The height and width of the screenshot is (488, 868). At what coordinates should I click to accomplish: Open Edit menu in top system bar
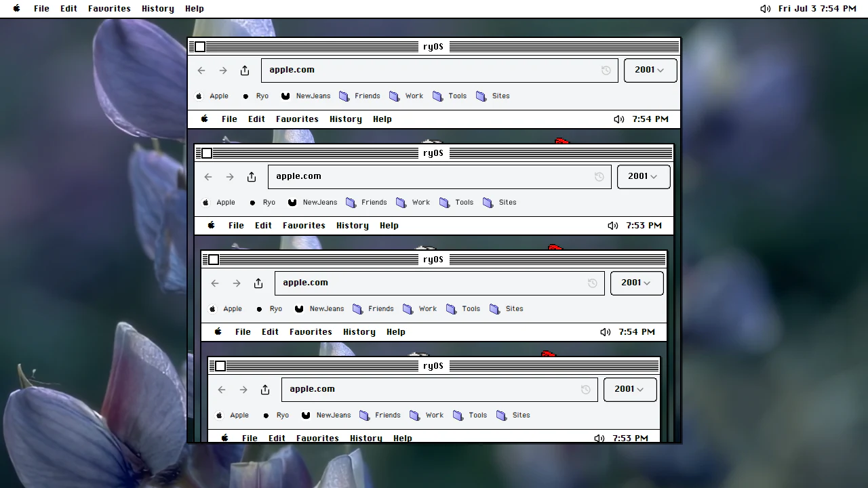click(68, 9)
